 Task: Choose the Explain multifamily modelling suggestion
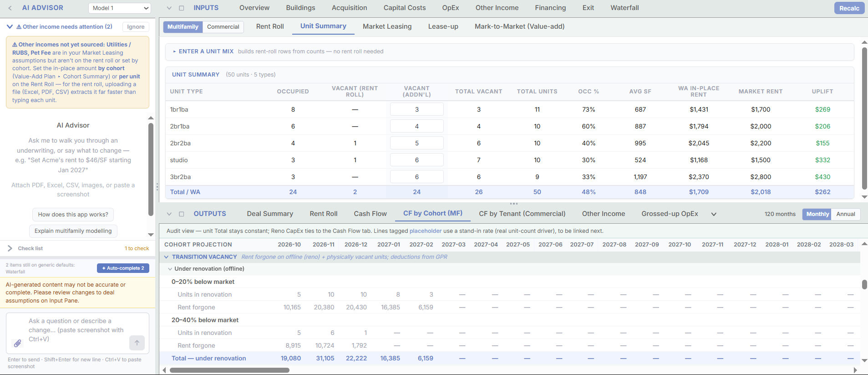pos(73,231)
